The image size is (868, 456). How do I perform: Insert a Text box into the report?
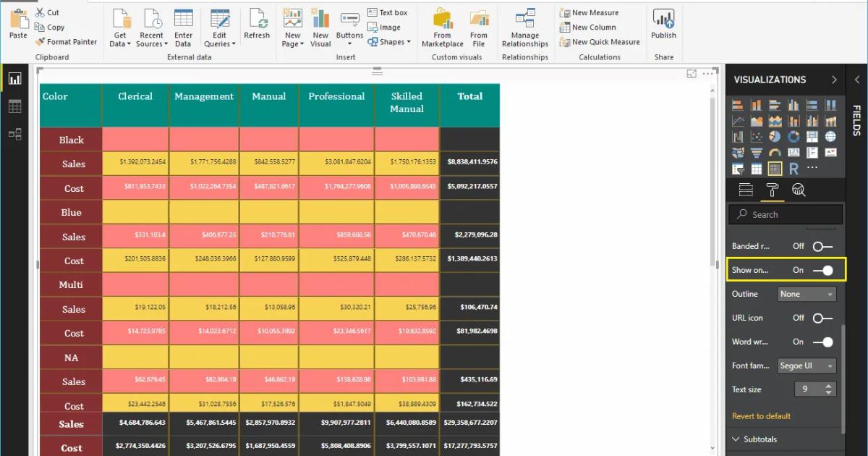(x=388, y=12)
